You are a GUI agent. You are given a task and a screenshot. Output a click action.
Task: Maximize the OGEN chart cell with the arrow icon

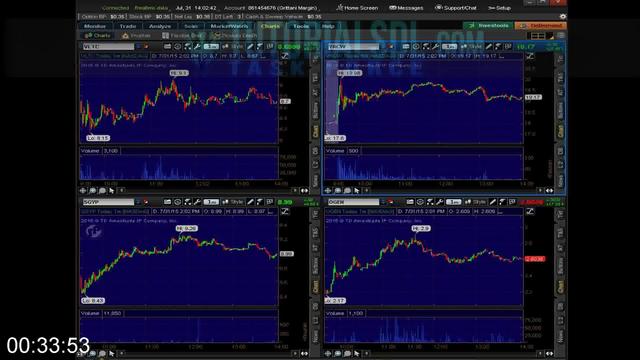click(x=530, y=211)
